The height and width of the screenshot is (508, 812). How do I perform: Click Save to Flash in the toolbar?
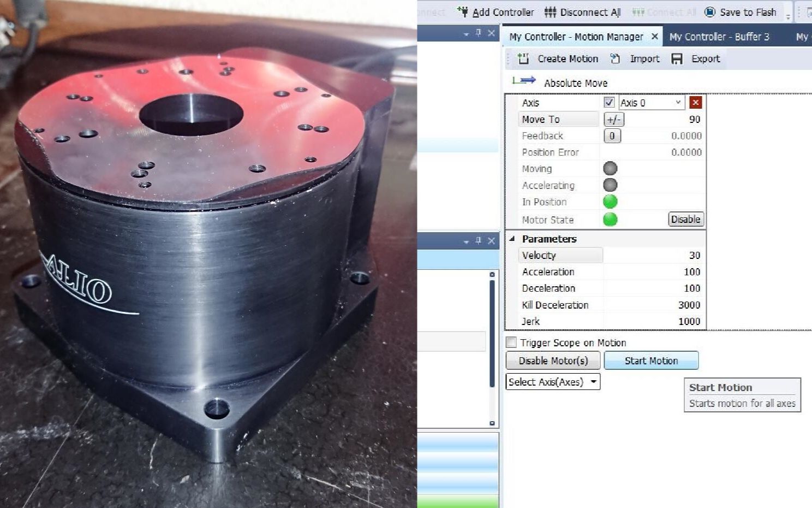tap(740, 12)
